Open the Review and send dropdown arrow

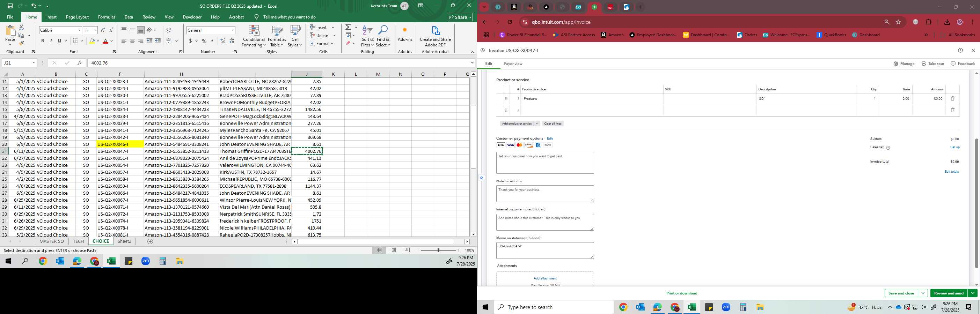click(x=972, y=293)
